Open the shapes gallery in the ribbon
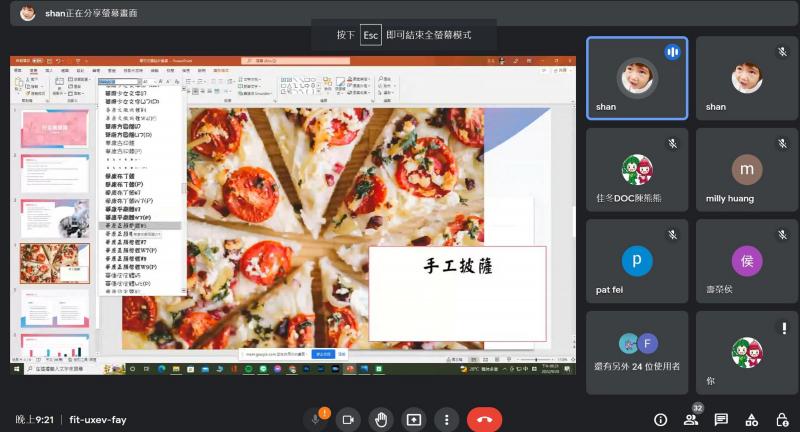This screenshot has width=800, height=432. pos(300,86)
